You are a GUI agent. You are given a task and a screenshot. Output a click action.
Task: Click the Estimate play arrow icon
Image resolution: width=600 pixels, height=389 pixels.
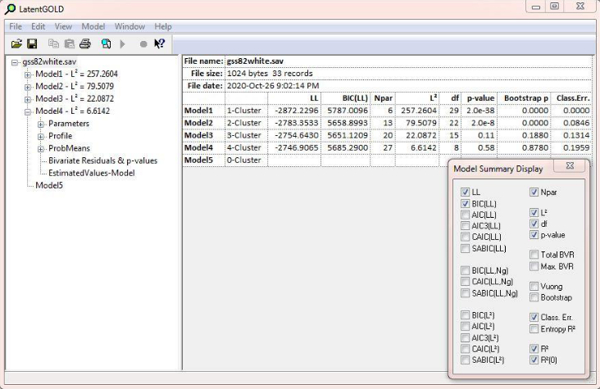tap(122, 44)
